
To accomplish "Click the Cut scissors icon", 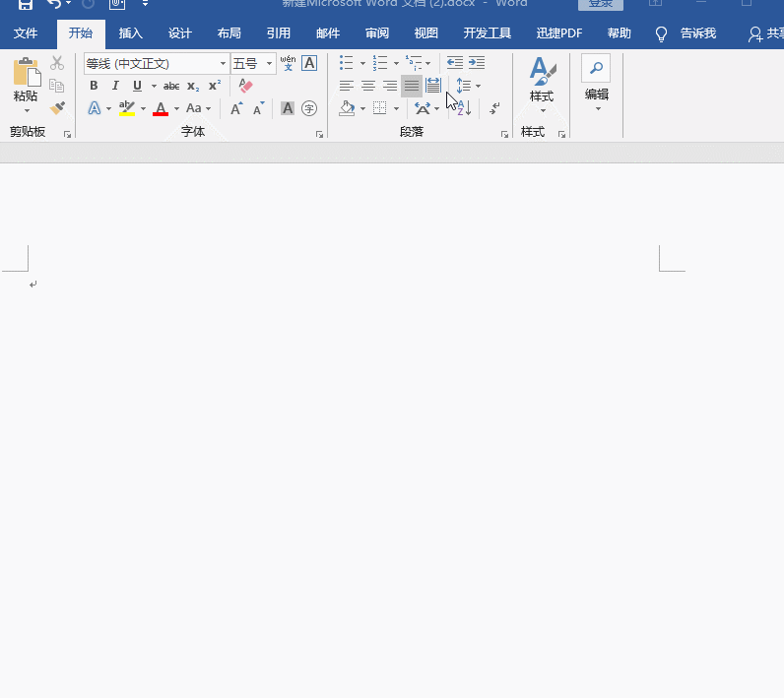I will pos(57,63).
